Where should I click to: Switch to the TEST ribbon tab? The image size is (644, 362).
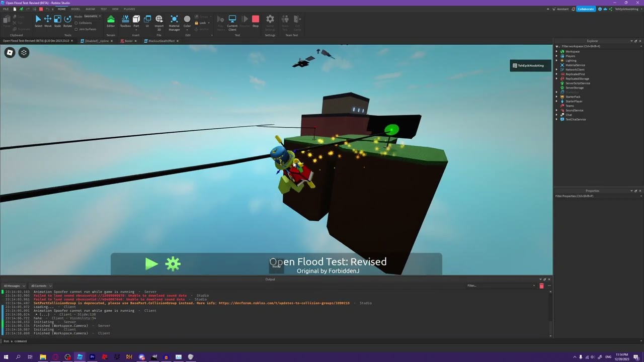tap(104, 9)
